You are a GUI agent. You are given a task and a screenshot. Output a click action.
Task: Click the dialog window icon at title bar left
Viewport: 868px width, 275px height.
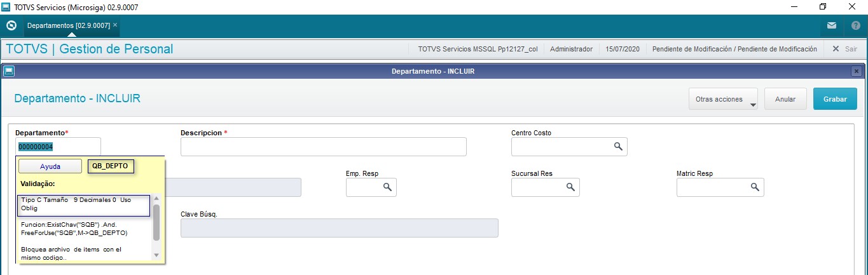[x=9, y=71]
